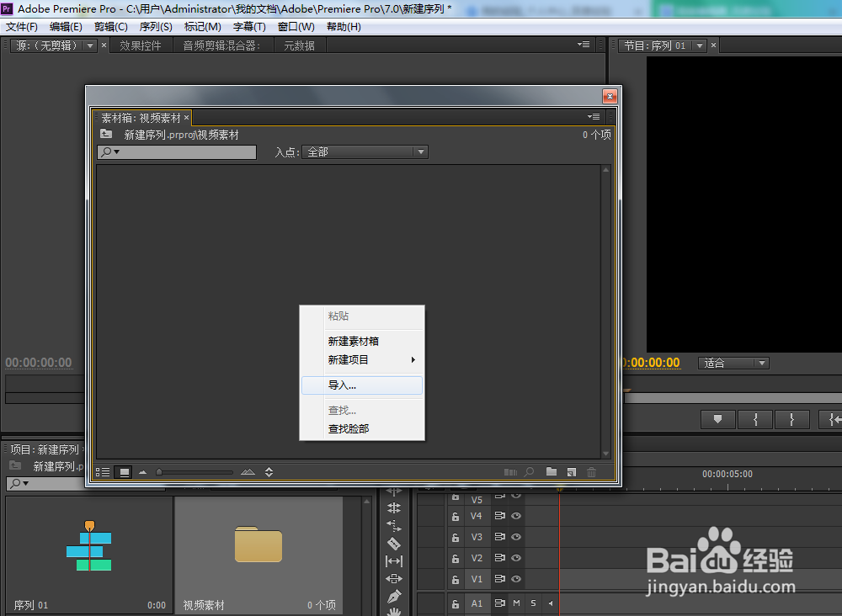Select the Razor tool

(393, 544)
